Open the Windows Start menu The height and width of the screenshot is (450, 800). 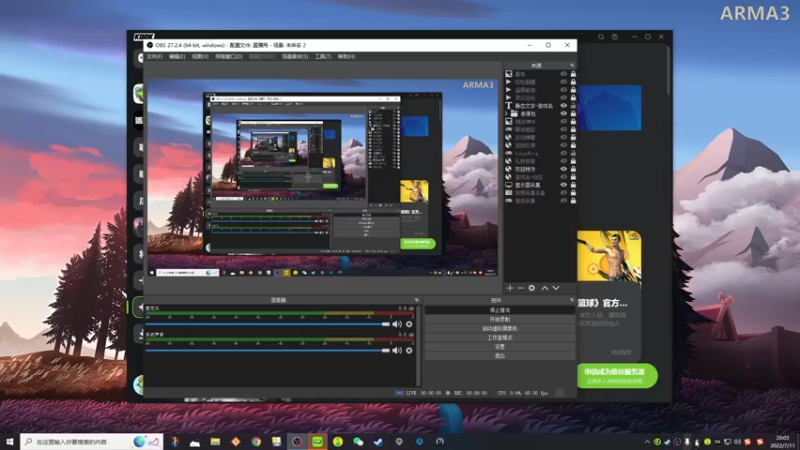pos(10,441)
